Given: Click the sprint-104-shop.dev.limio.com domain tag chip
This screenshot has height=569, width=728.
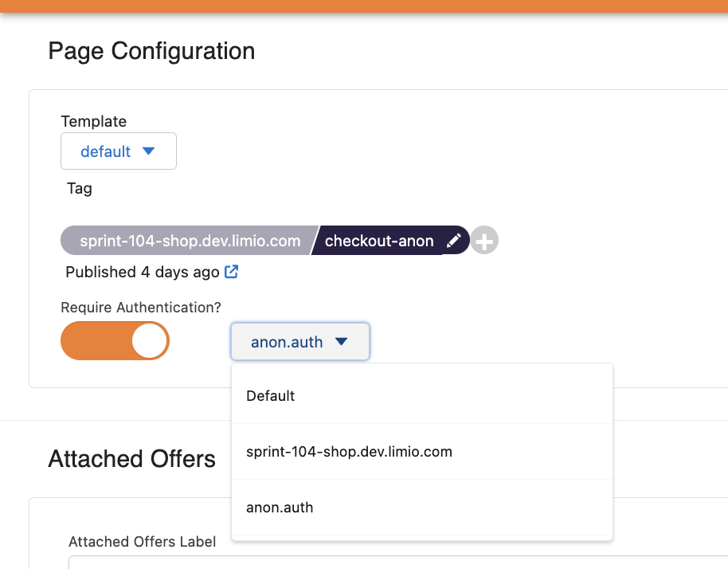Looking at the screenshot, I should pos(190,241).
